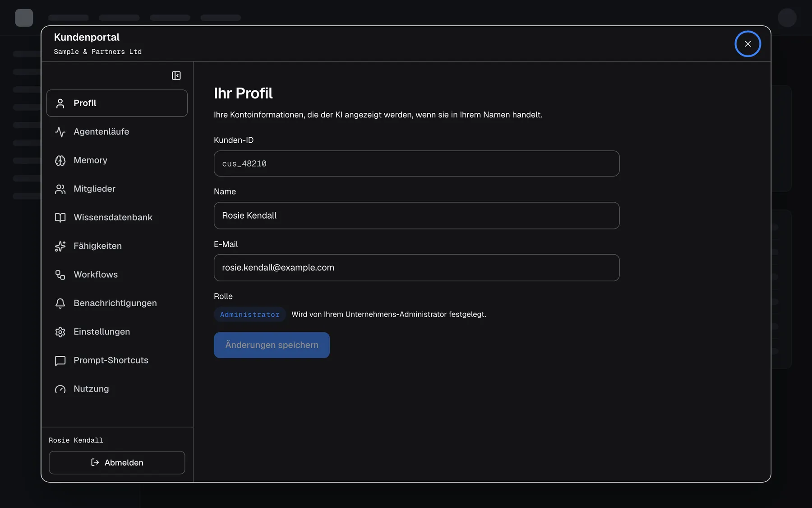Click the app logo behind dialog

[x=24, y=18]
